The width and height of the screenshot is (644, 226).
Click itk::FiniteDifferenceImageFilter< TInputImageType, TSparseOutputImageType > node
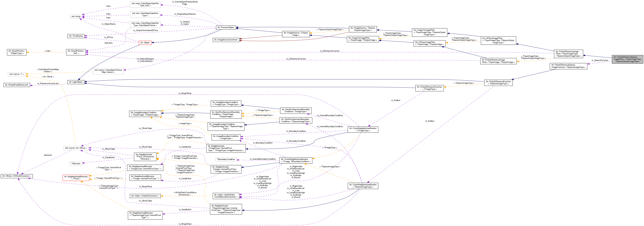[x=569, y=54]
